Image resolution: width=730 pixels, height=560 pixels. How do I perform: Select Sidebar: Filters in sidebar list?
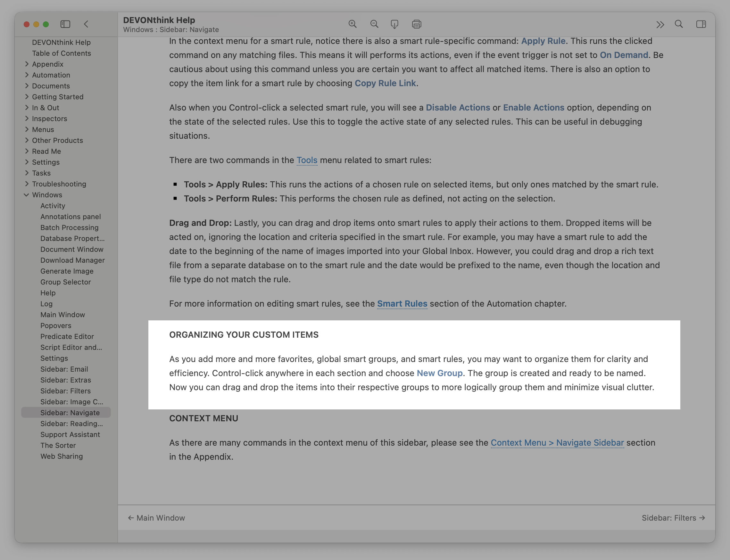[65, 391]
